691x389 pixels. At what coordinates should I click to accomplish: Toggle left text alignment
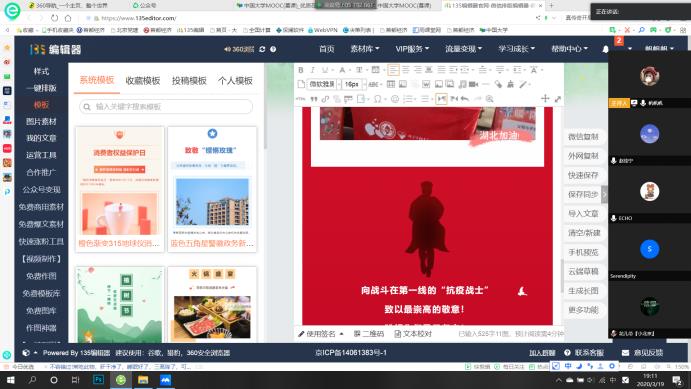click(x=394, y=70)
